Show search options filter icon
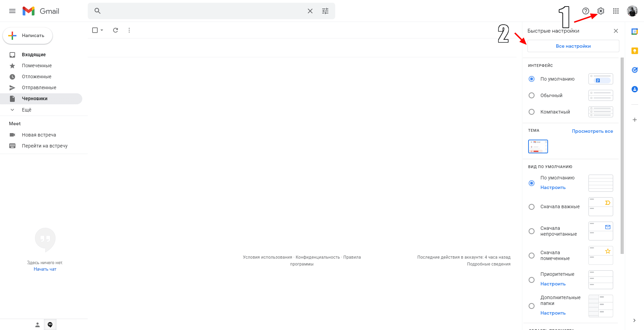 [325, 11]
